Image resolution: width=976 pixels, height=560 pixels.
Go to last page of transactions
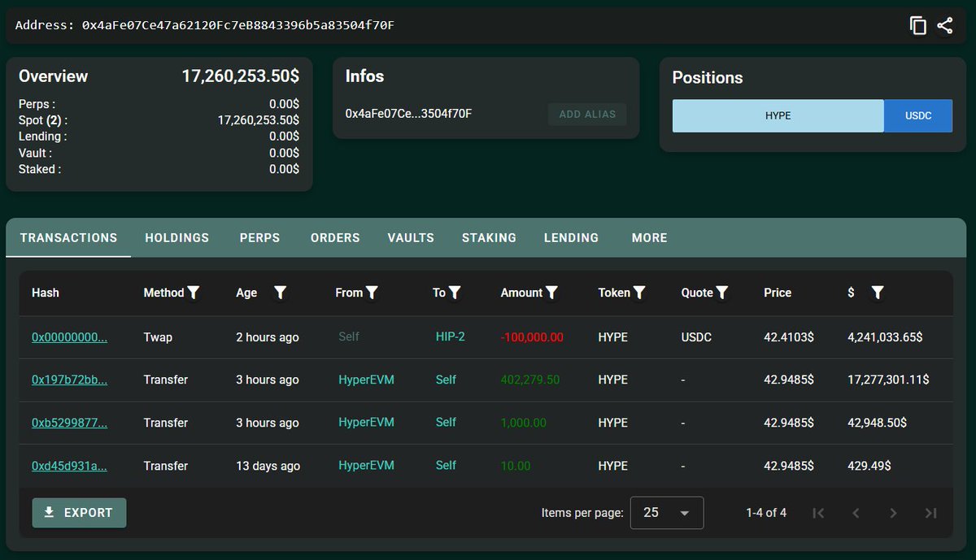click(931, 513)
